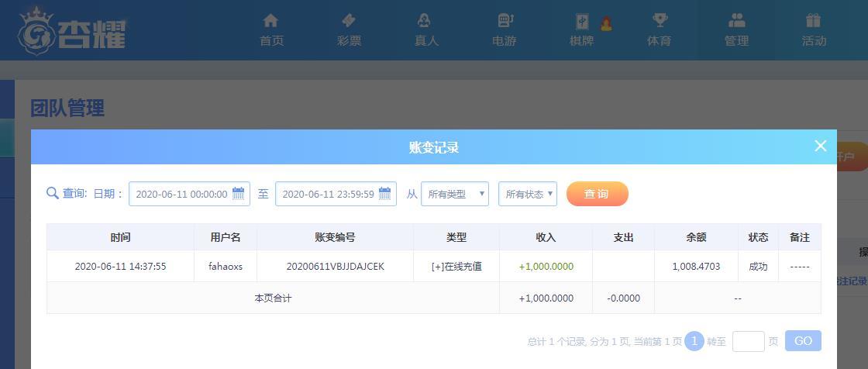Open the 棋牌 menu label
The height and width of the screenshot is (369, 868).
click(x=582, y=41)
